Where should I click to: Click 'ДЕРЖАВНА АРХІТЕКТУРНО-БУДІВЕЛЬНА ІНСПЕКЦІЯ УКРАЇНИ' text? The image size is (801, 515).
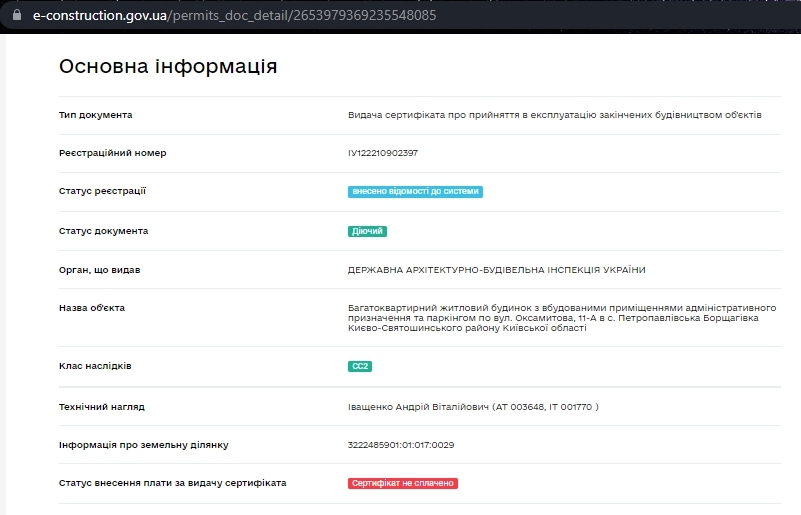tap(497, 270)
